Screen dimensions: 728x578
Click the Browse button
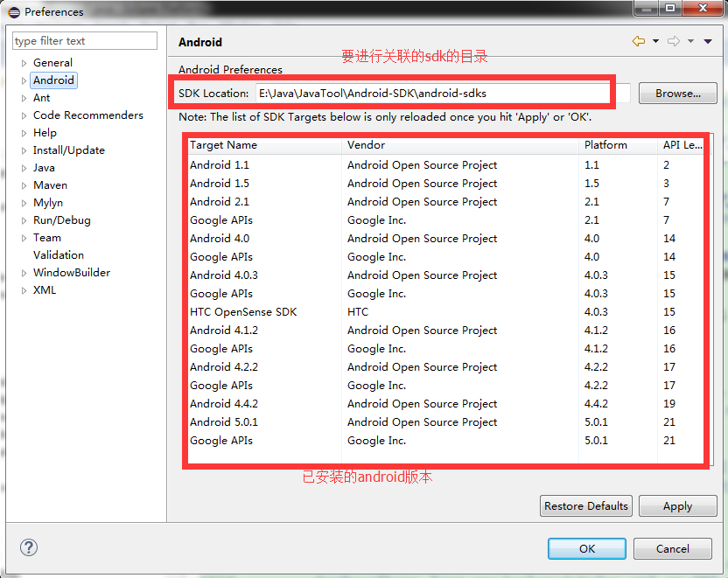tap(678, 94)
